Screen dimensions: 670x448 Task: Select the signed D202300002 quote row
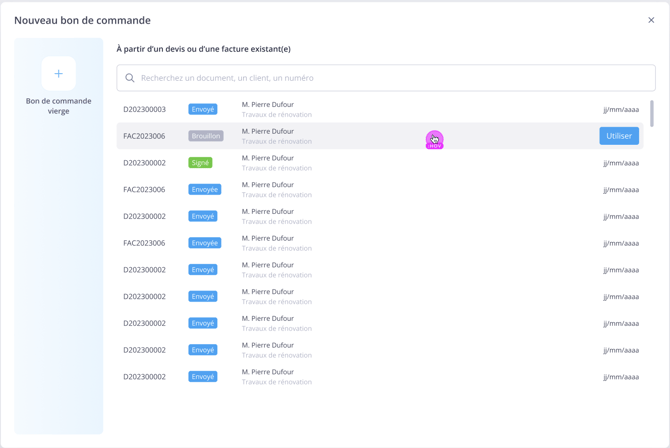tap(380, 163)
